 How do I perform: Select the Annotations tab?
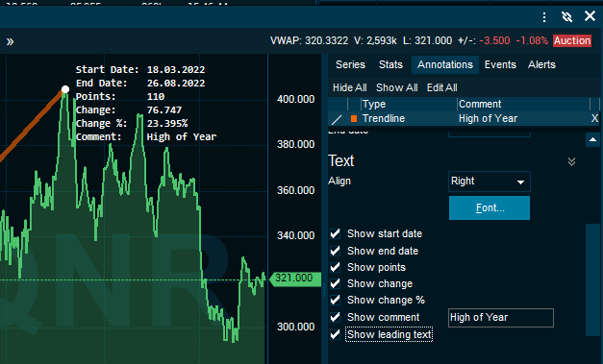click(x=445, y=64)
